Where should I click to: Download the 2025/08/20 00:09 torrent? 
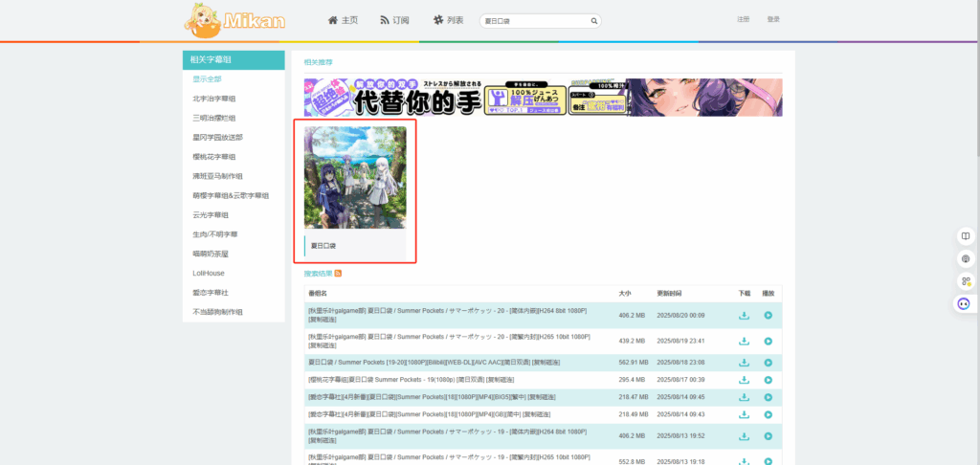click(744, 315)
